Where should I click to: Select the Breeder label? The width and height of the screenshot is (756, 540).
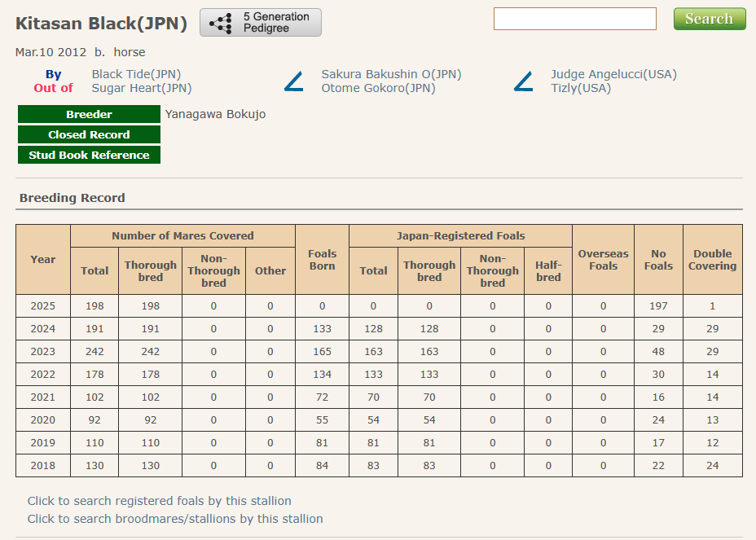click(x=89, y=114)
